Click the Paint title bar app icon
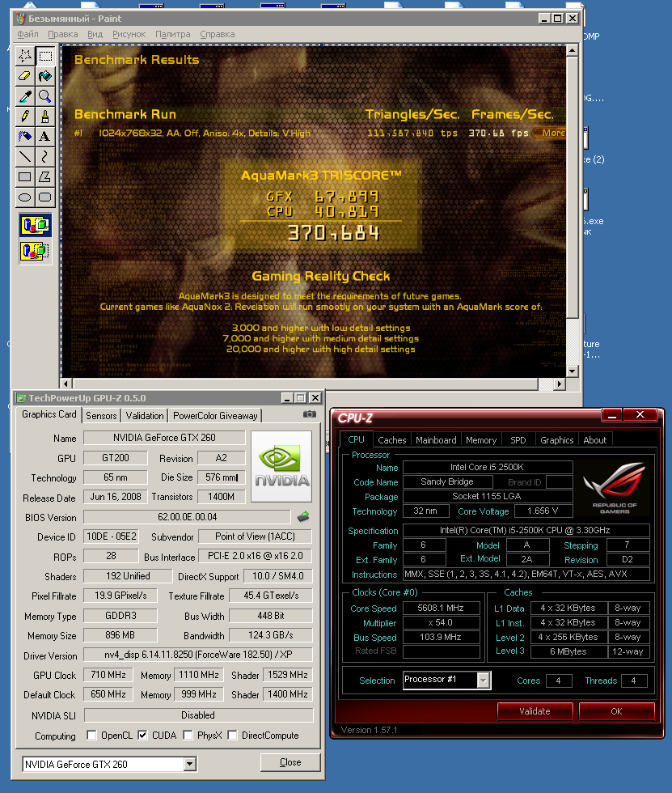672x793 pixels. pyautogui.click(x=20, y=19)
